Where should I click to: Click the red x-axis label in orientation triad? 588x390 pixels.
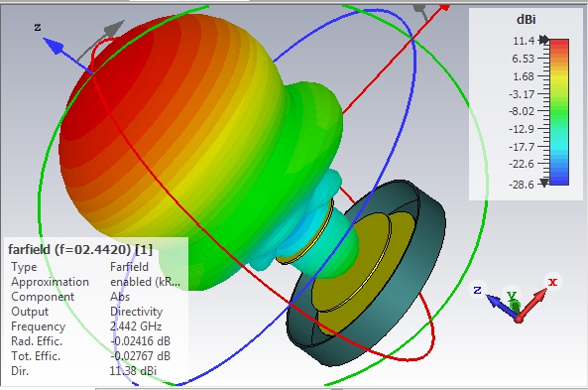(x=552, y=281)
